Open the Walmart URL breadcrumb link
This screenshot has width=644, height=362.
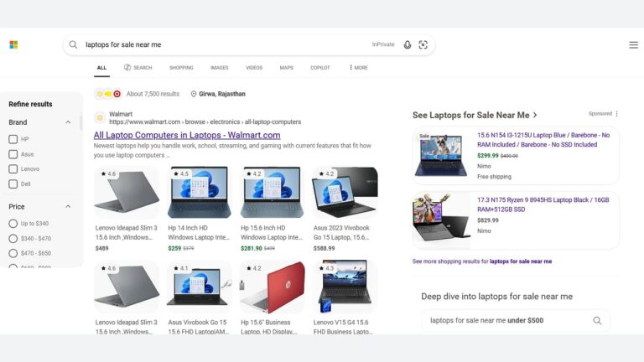tap(205, 122)
